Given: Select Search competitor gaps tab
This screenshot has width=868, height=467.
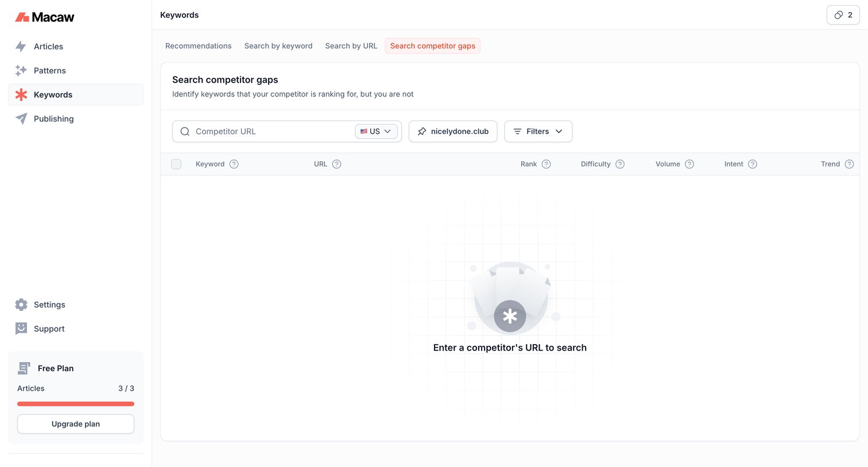Looking at the screenshot, I should click(x=433, y=46).
